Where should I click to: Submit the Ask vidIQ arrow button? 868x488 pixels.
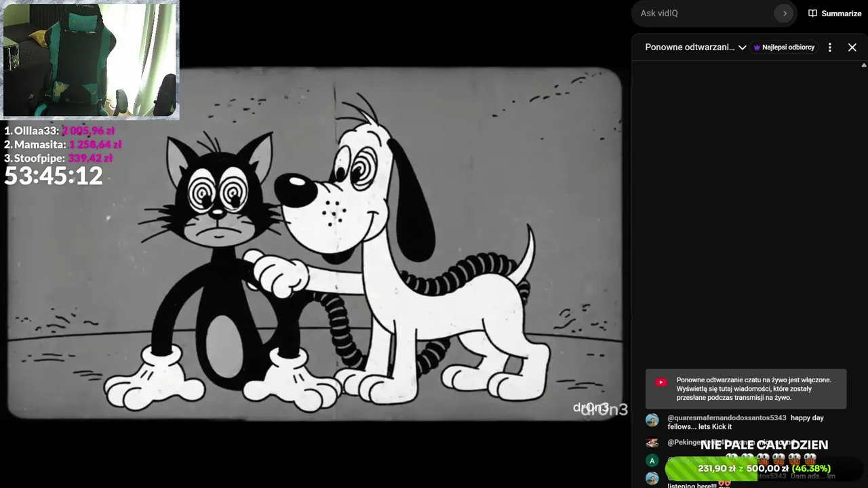[785, 14]
